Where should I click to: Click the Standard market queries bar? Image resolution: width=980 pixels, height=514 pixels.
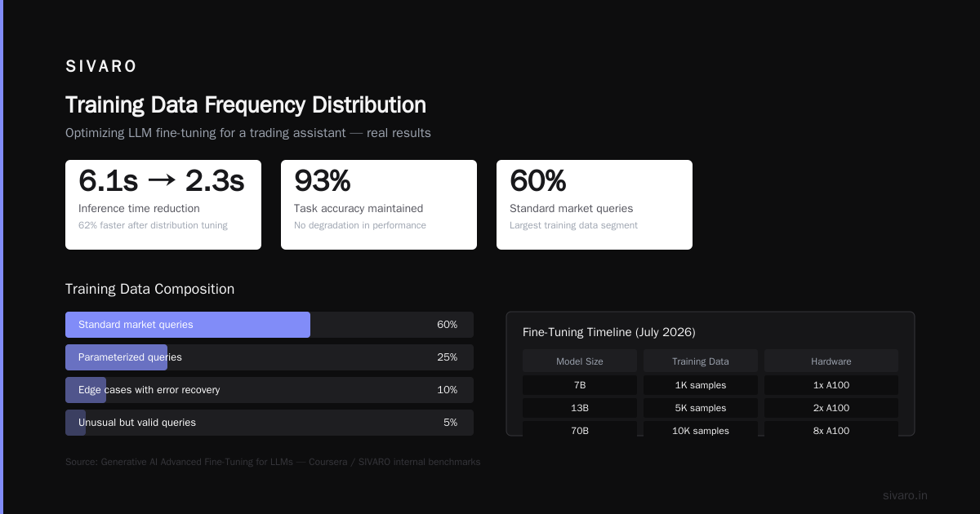coord(269,325)
